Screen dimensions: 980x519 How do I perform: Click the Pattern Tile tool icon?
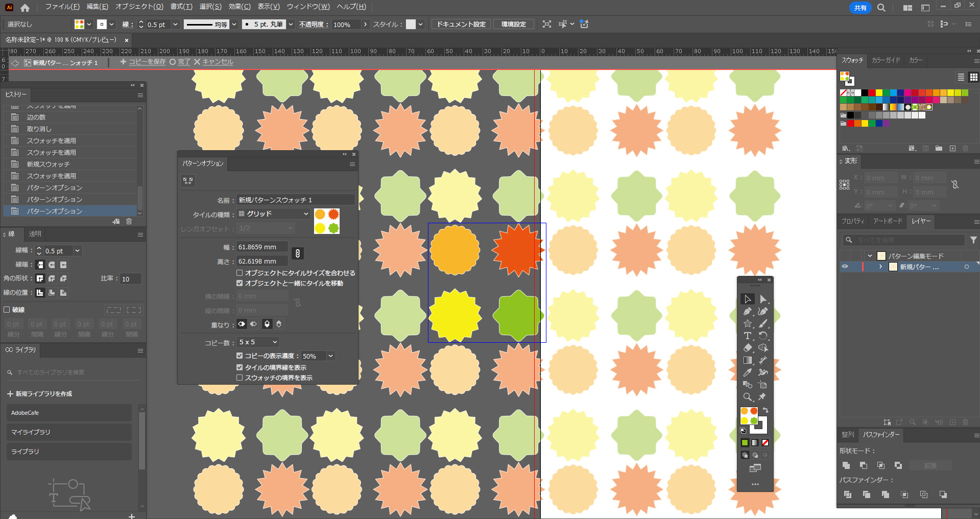188,181
